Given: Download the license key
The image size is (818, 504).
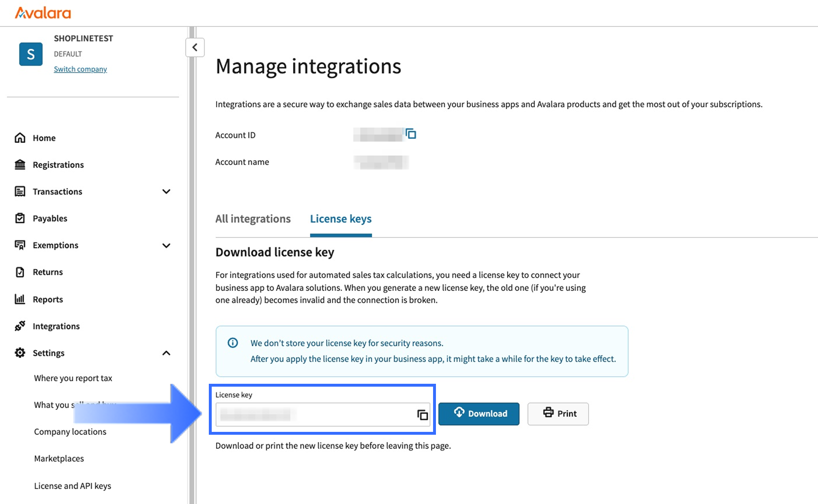Looking at the screenshot, I should pyautogui.click(x=479, y=414).
